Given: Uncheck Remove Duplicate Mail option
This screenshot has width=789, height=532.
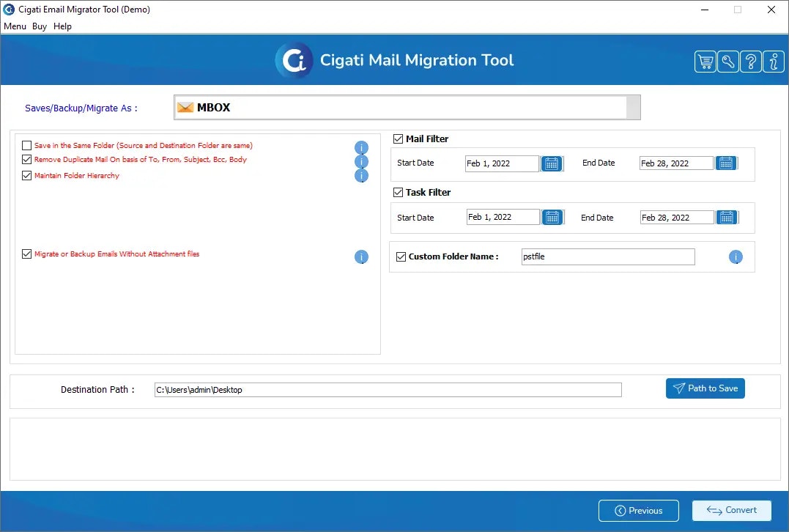Looking at the screenshot, I should pos(26,160).
